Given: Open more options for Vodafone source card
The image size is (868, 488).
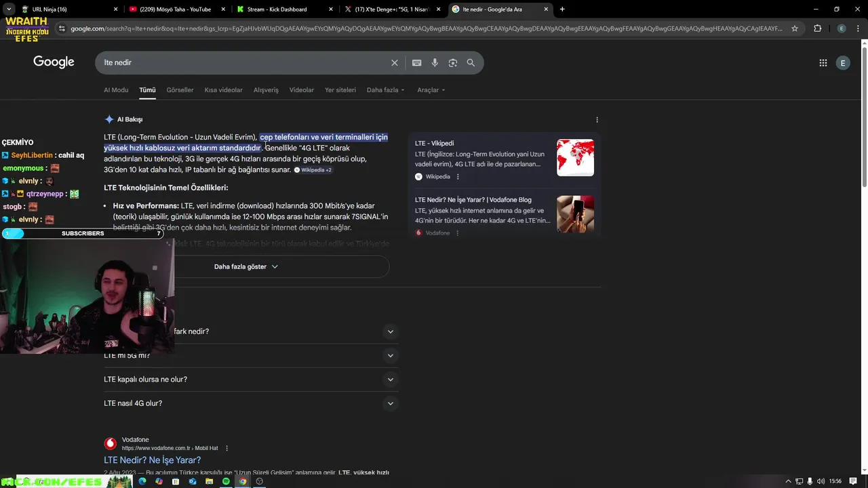Looking at the screenshot, I should point(457,233).
